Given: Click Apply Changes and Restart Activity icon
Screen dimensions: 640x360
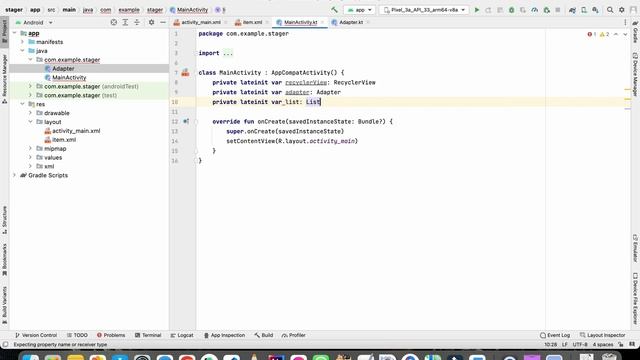Looking at the screenshot, I should click(488, 10).
